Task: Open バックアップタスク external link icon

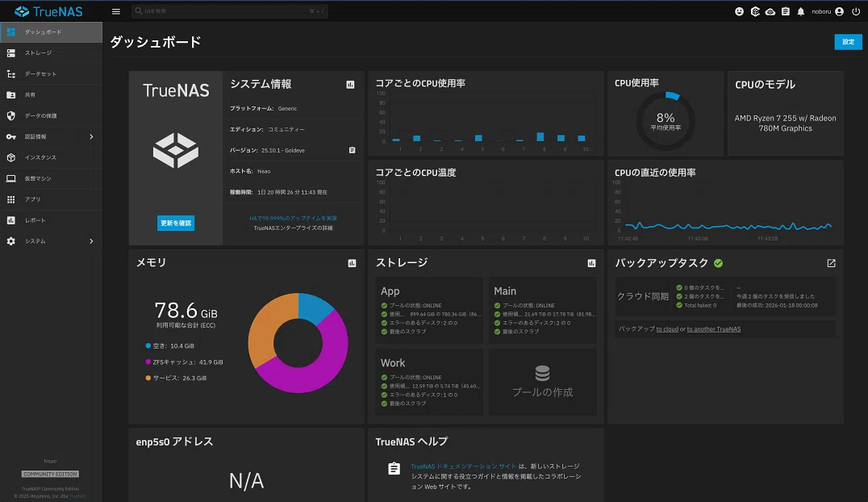Action: 832,263
